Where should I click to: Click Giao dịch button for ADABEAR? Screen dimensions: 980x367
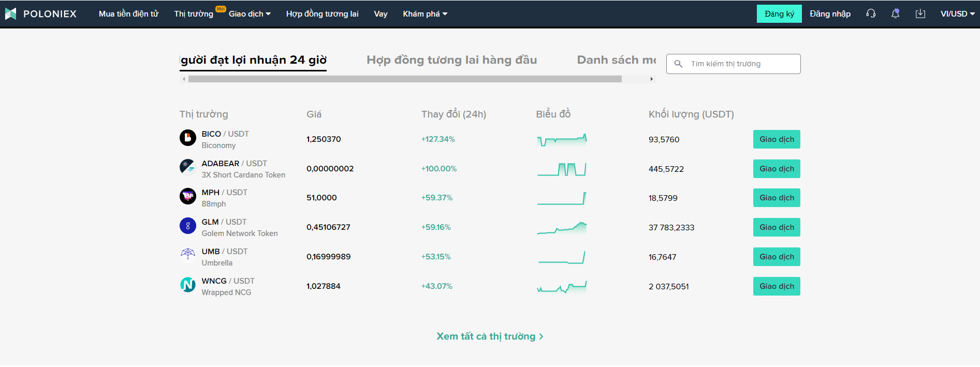(x=777, y=169)
